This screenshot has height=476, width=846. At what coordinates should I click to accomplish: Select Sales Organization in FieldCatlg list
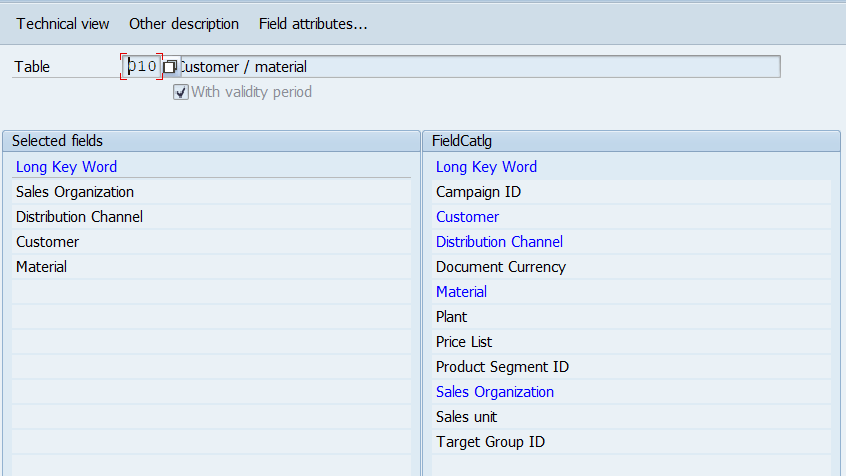[631, 392]
